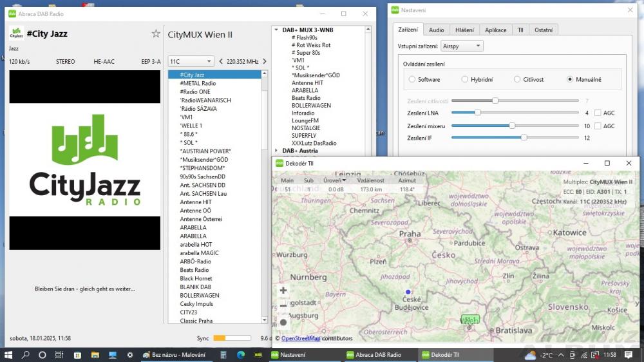This screenshot has width=644, height=362.
Task: Collapse the DAB+ MUX 3-WNB tree node
Action: pyautogui.click(x=276, y=30)
